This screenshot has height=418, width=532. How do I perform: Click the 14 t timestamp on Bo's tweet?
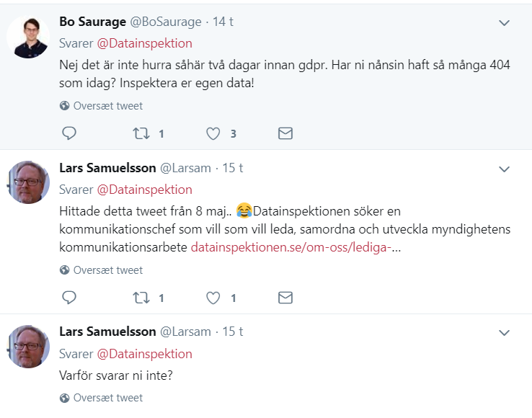223,22
